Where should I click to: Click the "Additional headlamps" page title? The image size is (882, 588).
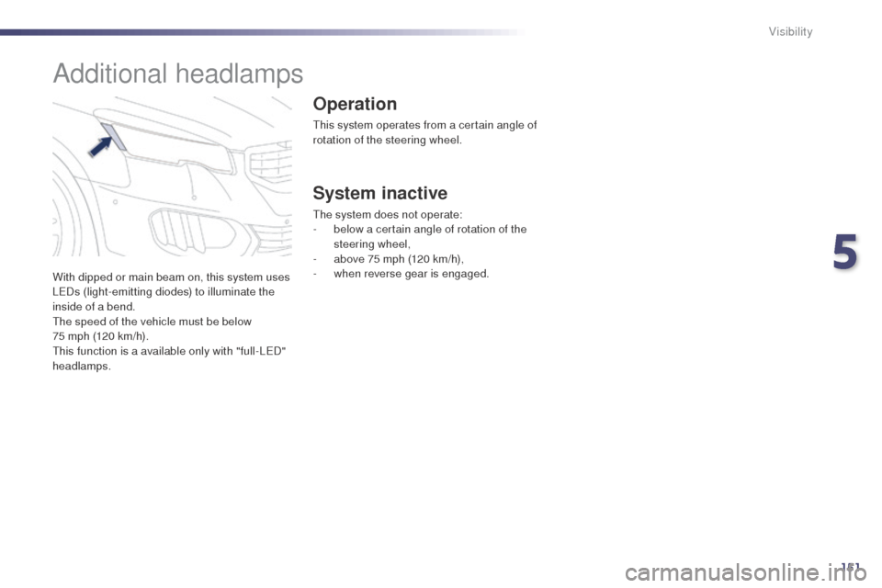(177, 74)
